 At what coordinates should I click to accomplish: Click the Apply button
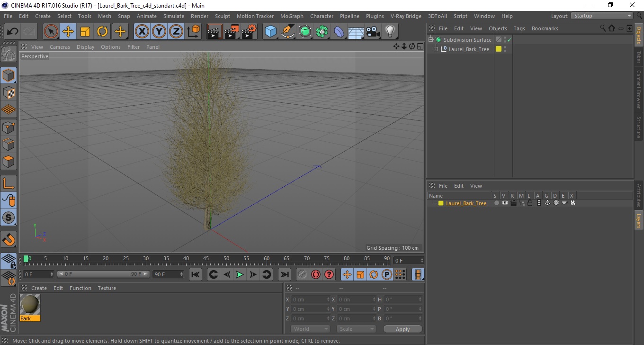pyautogui.click(x=402, y=329)
